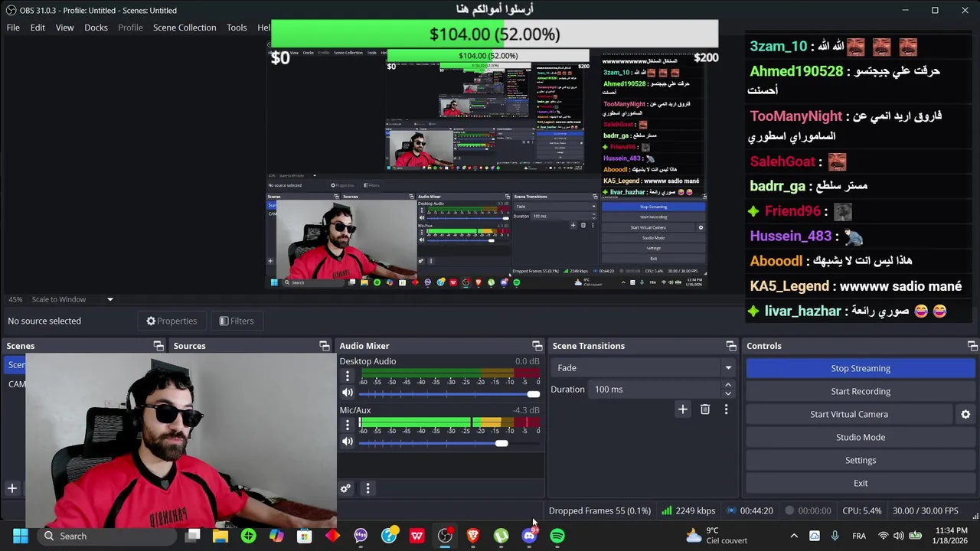Open Windows Start menu
Viewport: 980px width, 551px height.
21,536
